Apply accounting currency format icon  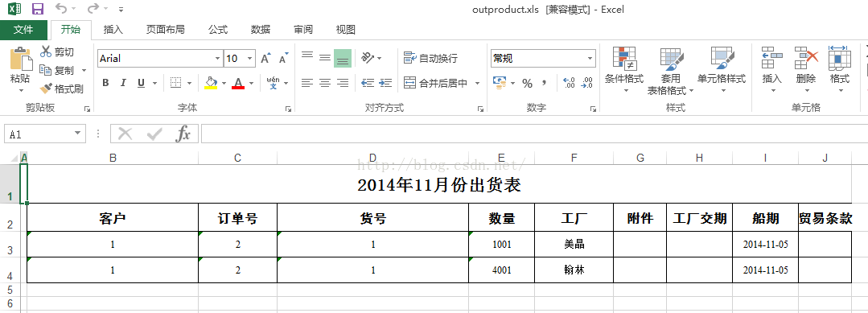click(500, 83)
